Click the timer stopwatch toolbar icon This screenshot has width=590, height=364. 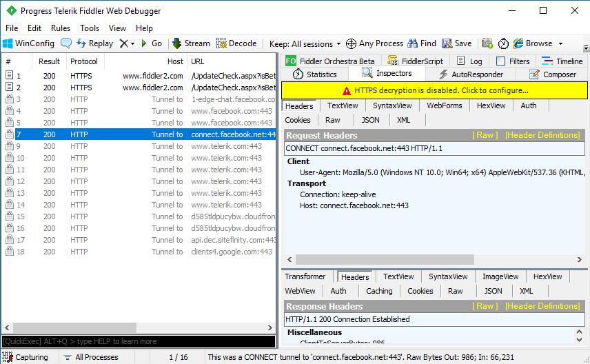503,43
